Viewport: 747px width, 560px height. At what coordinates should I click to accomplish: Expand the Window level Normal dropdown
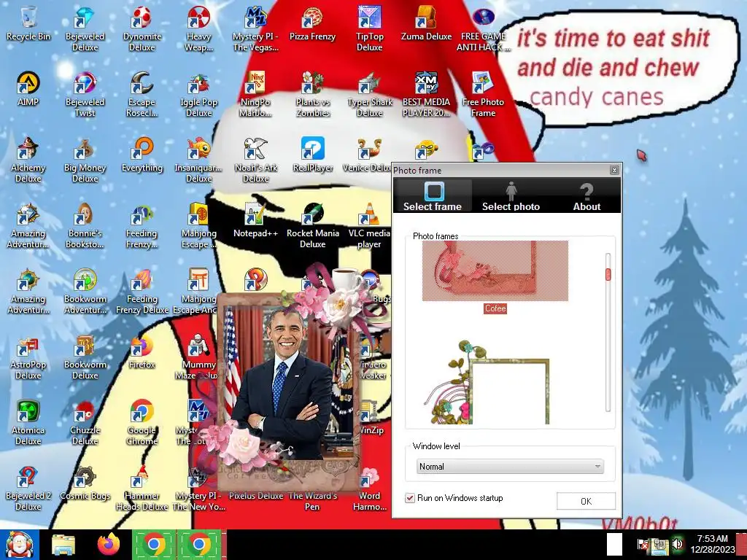pyautogui.click(x=510, y=467)
